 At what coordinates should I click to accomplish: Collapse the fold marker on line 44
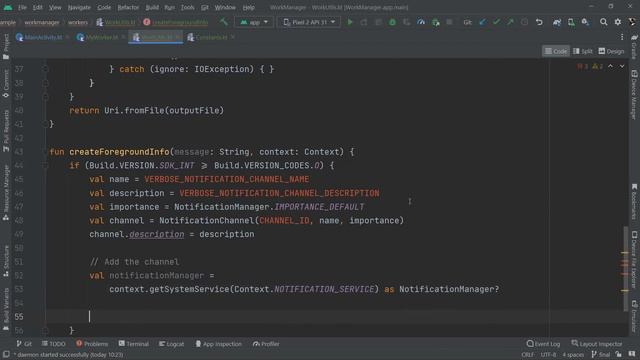pos(45,166)
